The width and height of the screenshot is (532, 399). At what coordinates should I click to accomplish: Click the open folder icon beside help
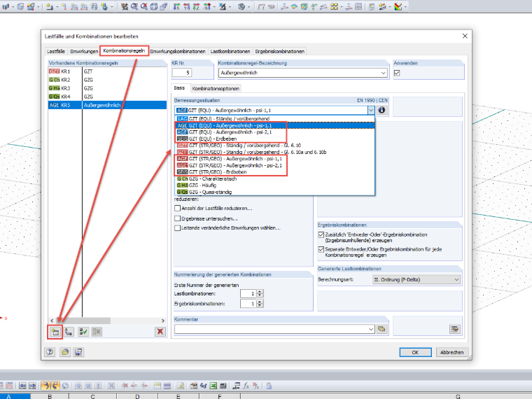point(65,352)
